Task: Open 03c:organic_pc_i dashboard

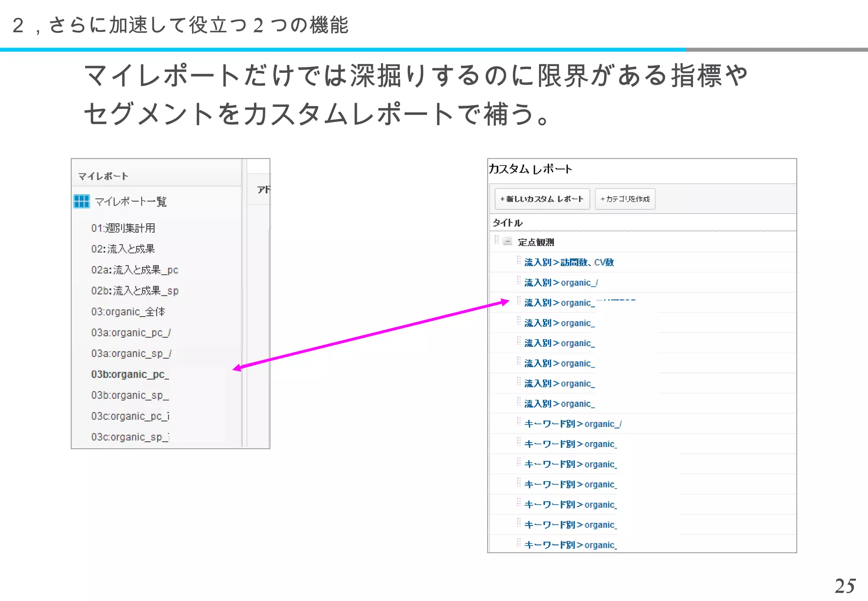Action: pos(130,416)
